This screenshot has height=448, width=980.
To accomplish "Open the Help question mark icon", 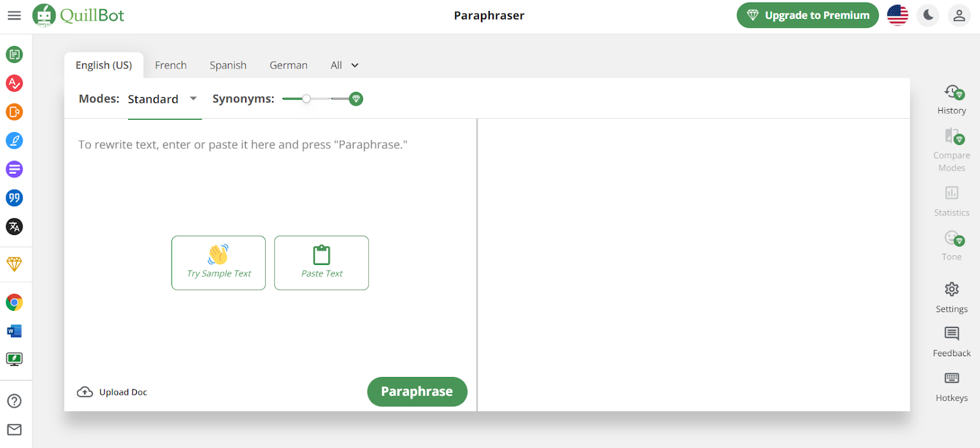I will click(x=14, y=401).
